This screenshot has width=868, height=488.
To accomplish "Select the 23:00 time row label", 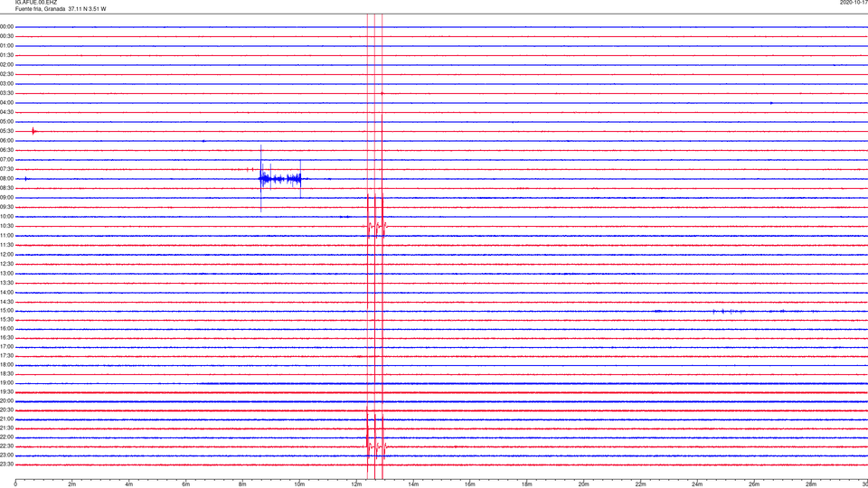I will pos(6,455).
